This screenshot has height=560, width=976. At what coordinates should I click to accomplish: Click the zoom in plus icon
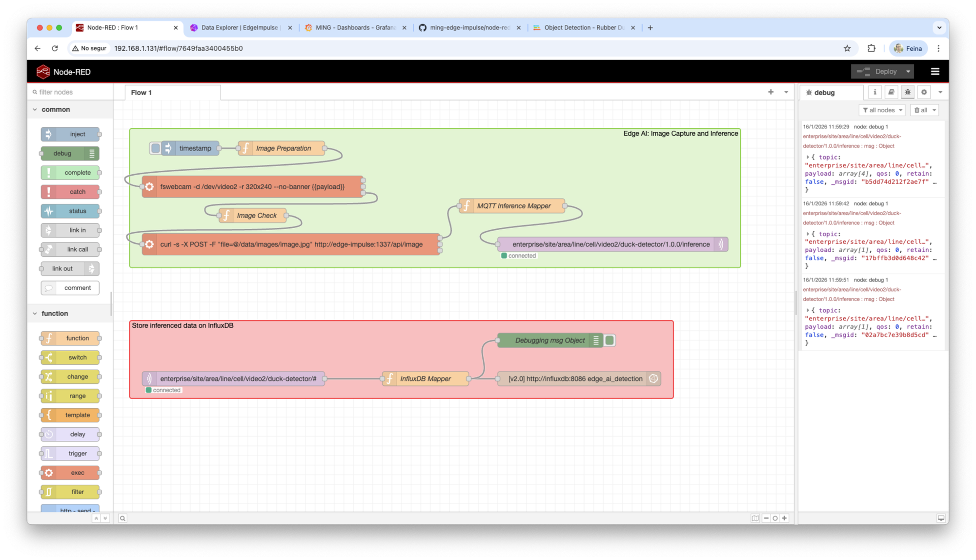pyautogui.click(x=784, y=519)
